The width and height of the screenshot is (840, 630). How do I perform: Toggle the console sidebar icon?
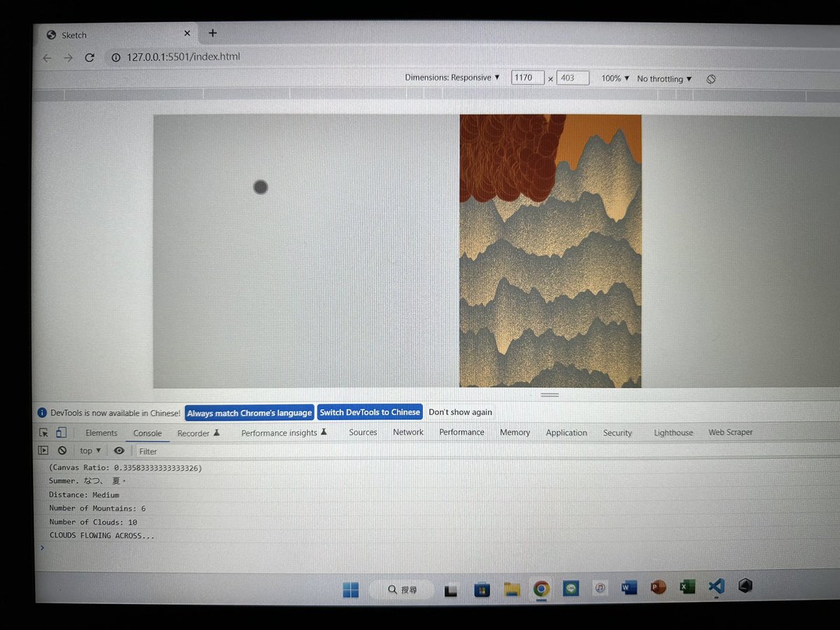[x=43, y=451]
